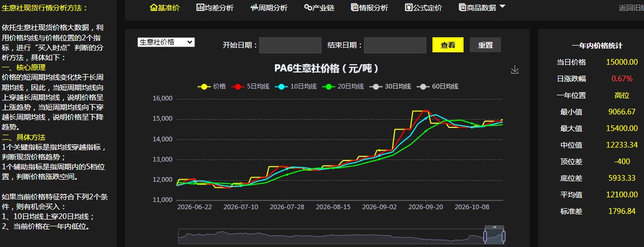Download the chart image icon

pyautogui.click(x=515, y=69)
